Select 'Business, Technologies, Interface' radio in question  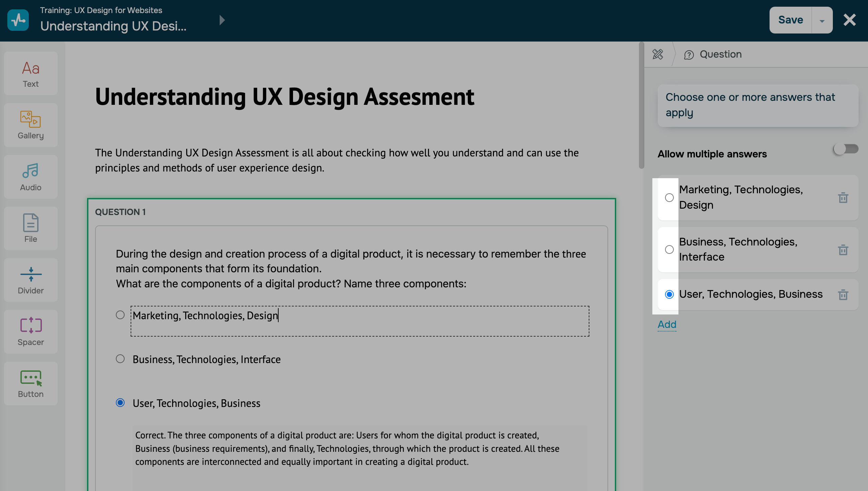(120, 359)
